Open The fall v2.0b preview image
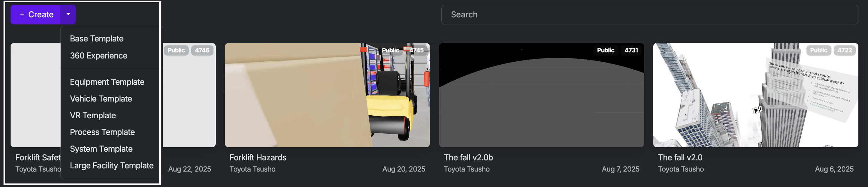The height and width of the screenshot is (187, 868). 541,95
